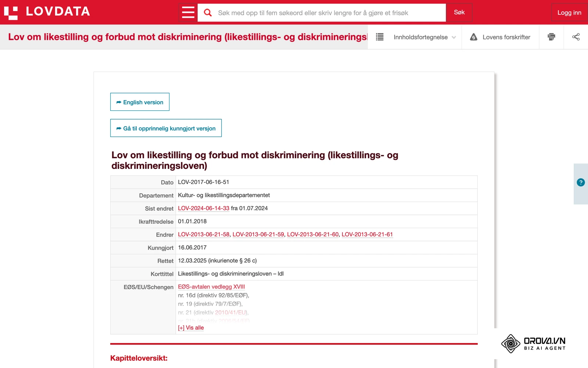This screenshot has width=588, height=368.
Task: Select the Kunngjort date 16.06.2017
Action: pyautogui.click(x=192, y=248)
